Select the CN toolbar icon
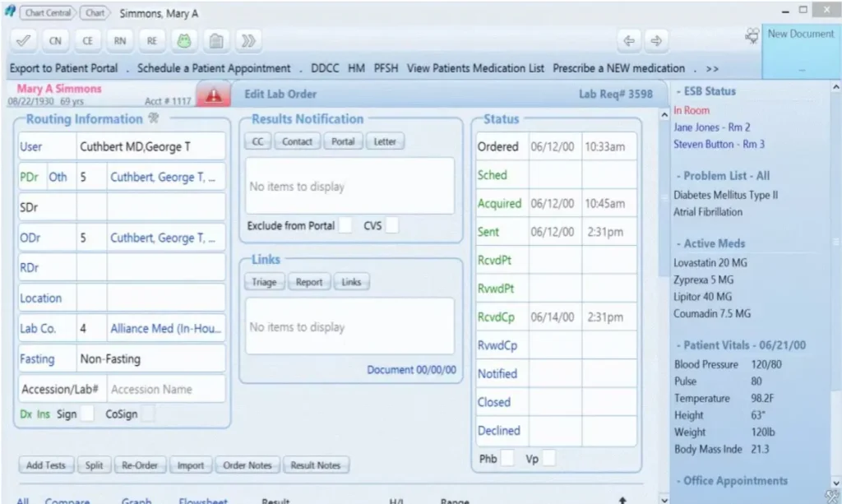Screen dimensions: 842x504 click(55, 39)
